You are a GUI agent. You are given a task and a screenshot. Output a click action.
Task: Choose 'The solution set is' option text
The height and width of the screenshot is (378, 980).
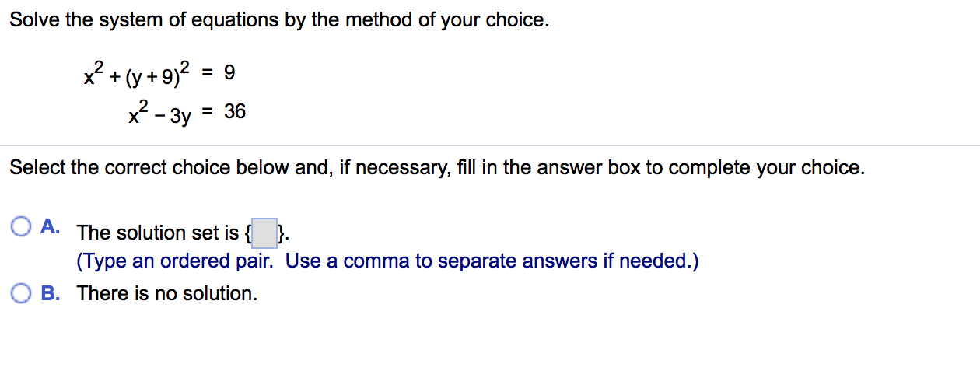coord(158,233)
